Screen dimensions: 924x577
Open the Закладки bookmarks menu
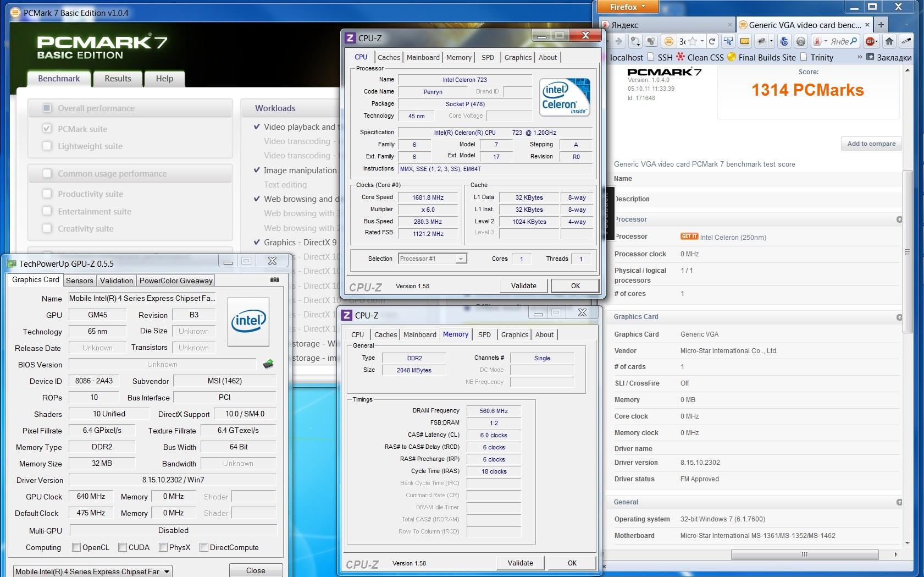pos(889,57)
